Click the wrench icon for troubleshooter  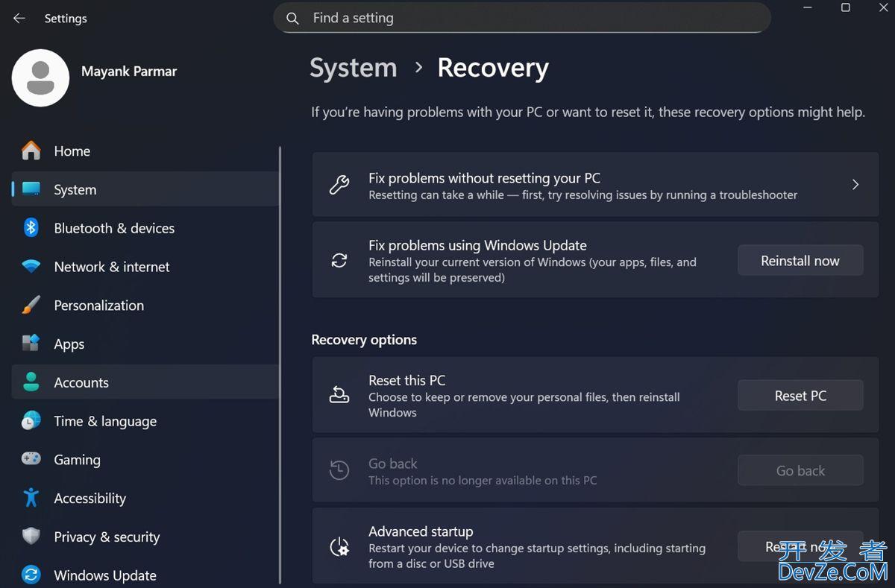(x=339, y=185)
